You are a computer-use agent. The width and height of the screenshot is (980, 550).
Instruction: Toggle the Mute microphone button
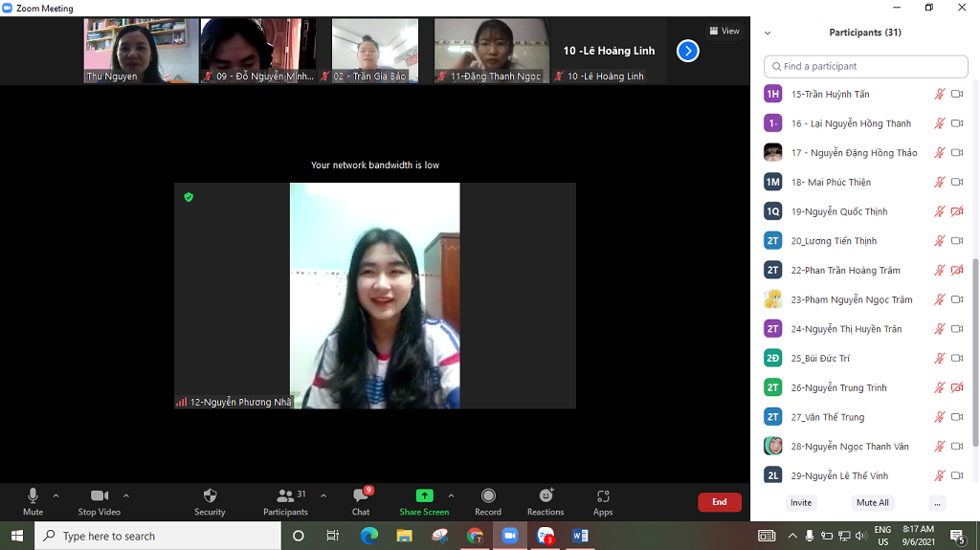click(x=33, y=495)
